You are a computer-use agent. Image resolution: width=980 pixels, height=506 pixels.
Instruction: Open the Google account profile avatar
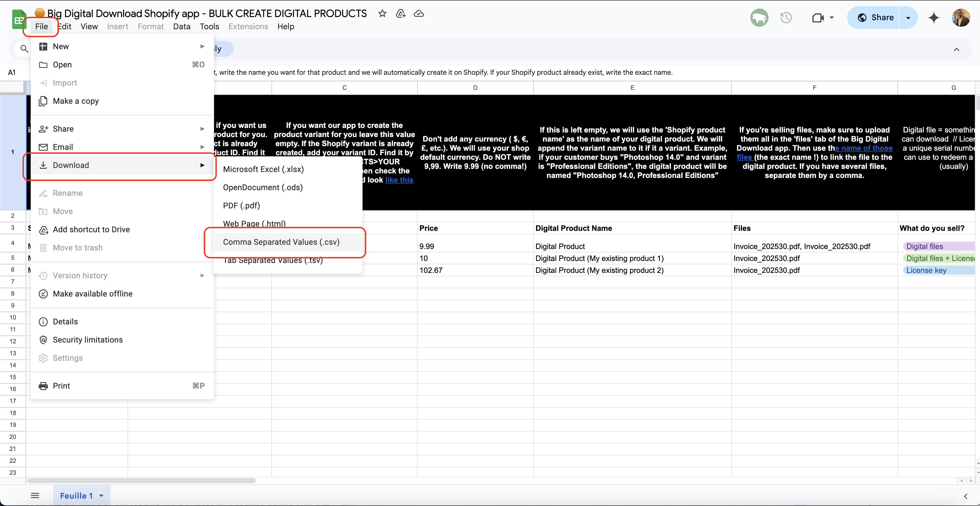coord(961,18)
